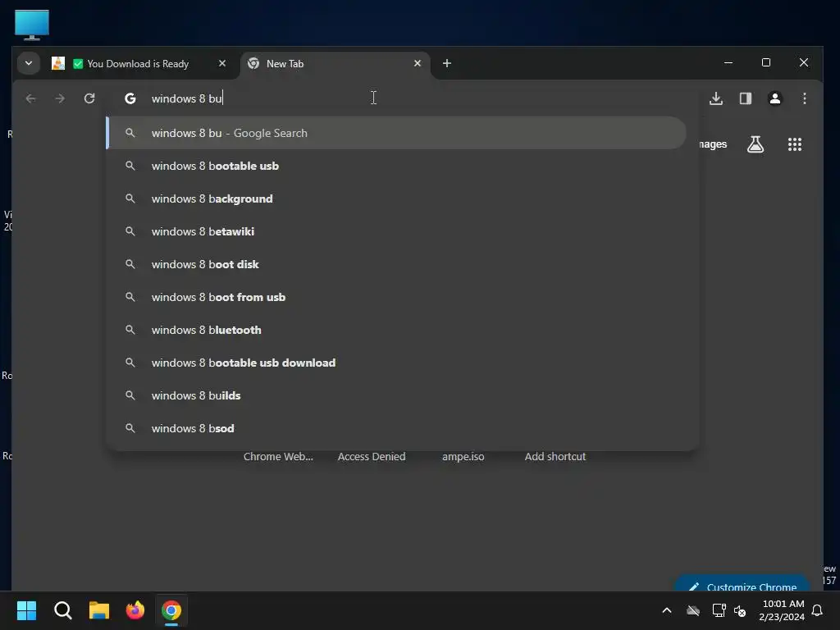Pick the 'windows 8 background' suggestion
This screenshot has height=630, width=840.
[396, 199]
